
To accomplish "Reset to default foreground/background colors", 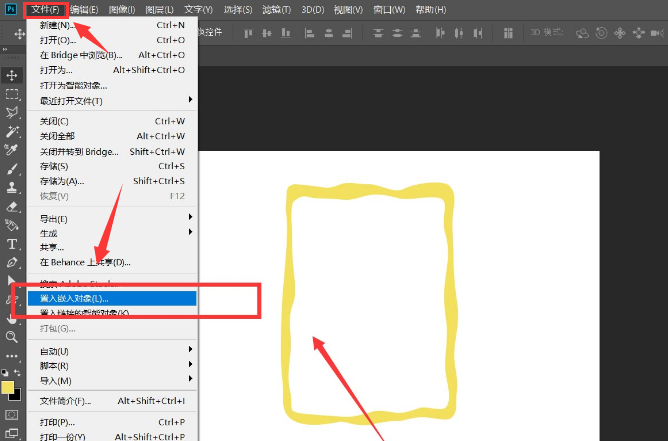I will [x=5, y=372].
